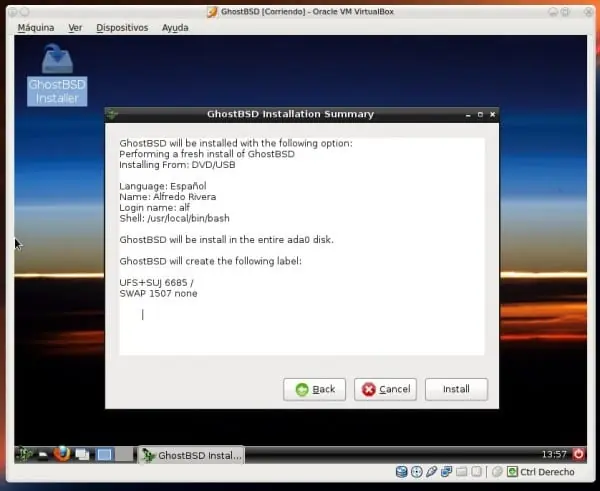This screenshot has height=491, width=600.
Task: Launch Firefox from the taskbar
Action: 62,454
